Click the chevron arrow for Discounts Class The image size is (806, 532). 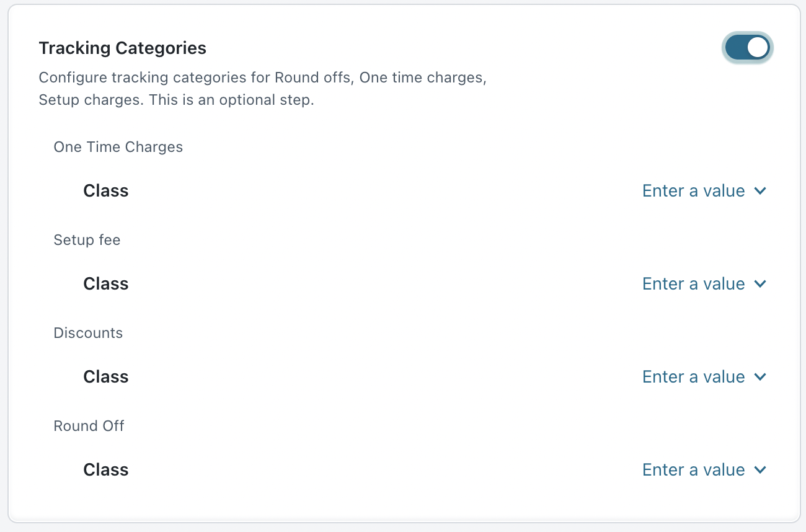761,377
